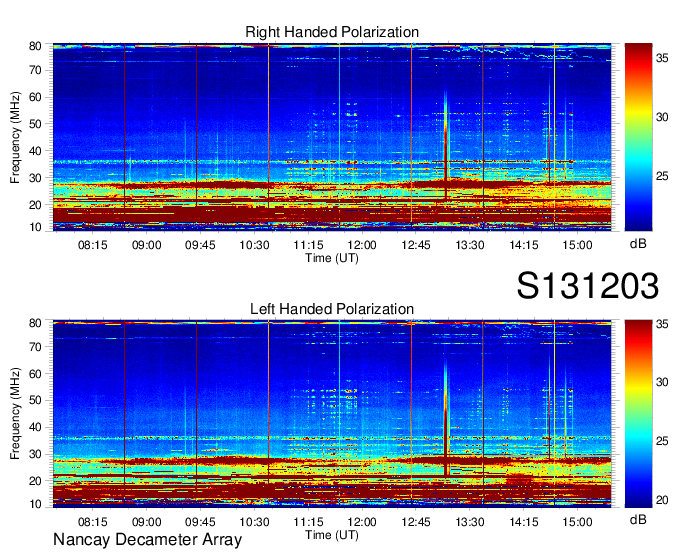The width and height of the screenshot is (680, 552).
Task: Click the 80 MHz tick of Right Handed plot
Action: point(35,46)
